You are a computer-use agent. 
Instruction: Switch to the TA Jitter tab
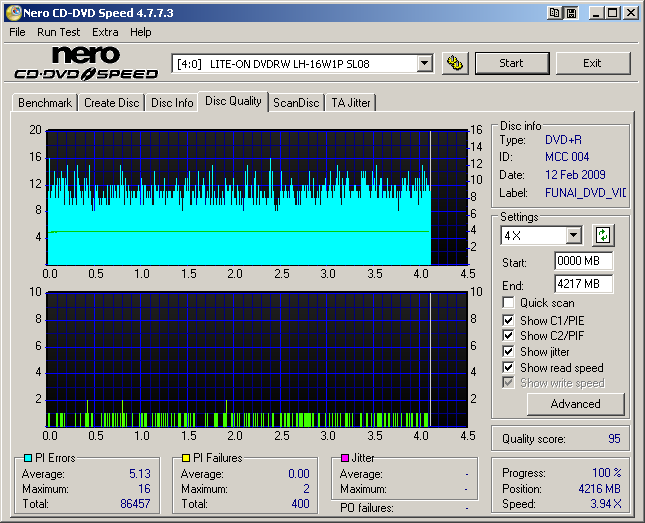[x=351, y=103]
